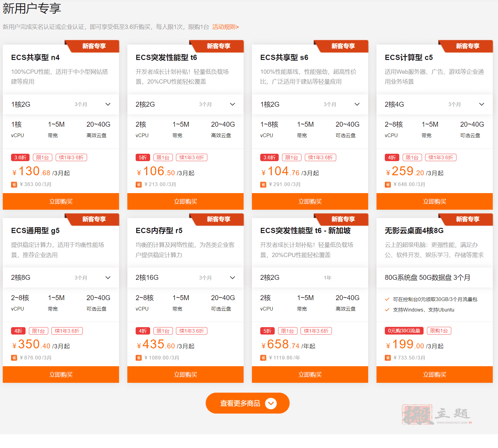Click price tag icon beside ¥1119.86/年
Screen dimensions: 498x448
coord(263,358)
